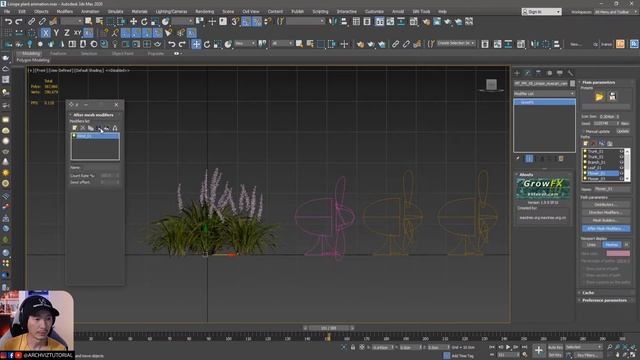Click Configure Modifier Sets icon
Screen dimensions: 640x360
click(561, 158)
